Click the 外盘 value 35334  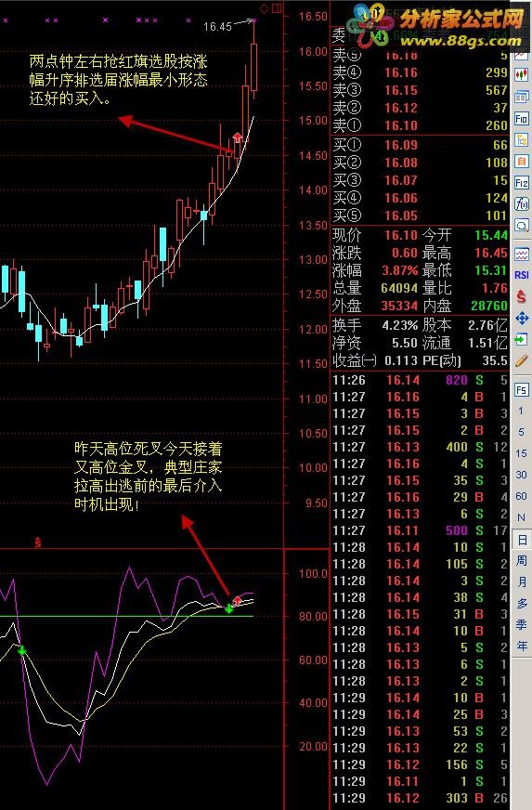(398, 306)
